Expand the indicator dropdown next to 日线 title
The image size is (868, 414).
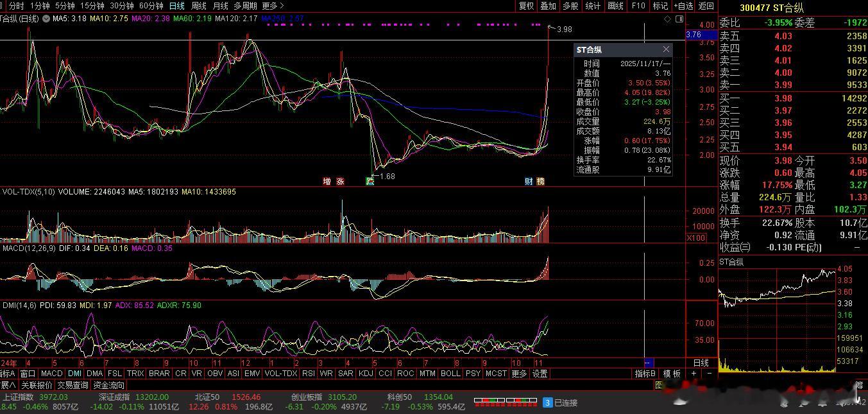pos(46,19)
